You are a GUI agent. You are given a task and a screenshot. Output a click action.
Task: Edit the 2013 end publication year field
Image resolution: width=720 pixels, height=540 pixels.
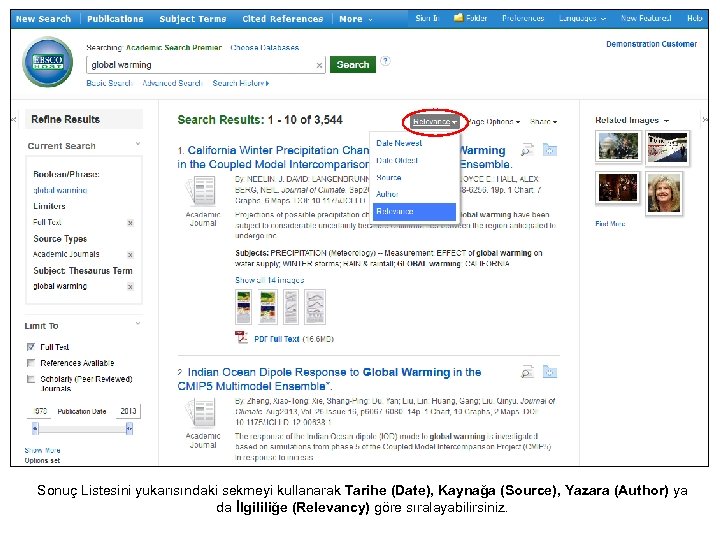(129, 411)
